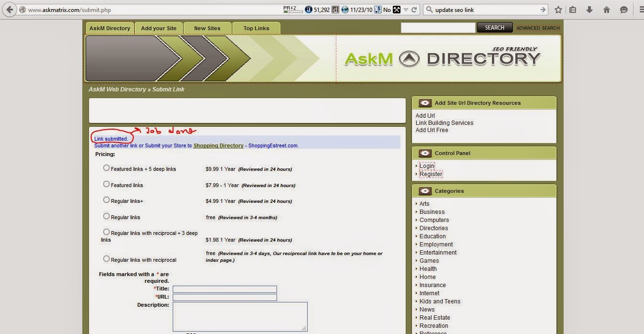The width and height of the screenshot is (644, 334).
Task: Open the Kids and Teens category
Action: (440, 301)
